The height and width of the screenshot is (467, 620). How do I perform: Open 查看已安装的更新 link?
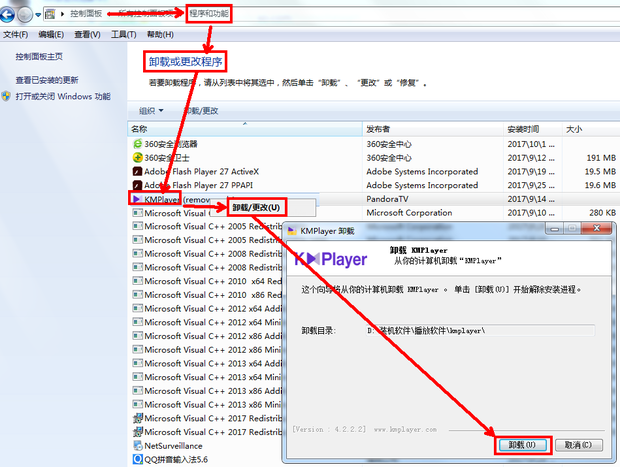pos(47,80)
